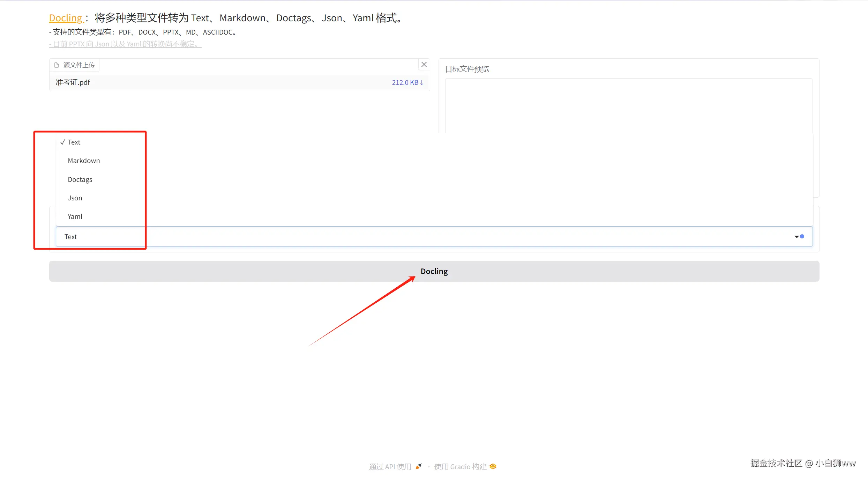Click the checkmark beside the Text option
This screenshot has height=480, width=868.
63,142
